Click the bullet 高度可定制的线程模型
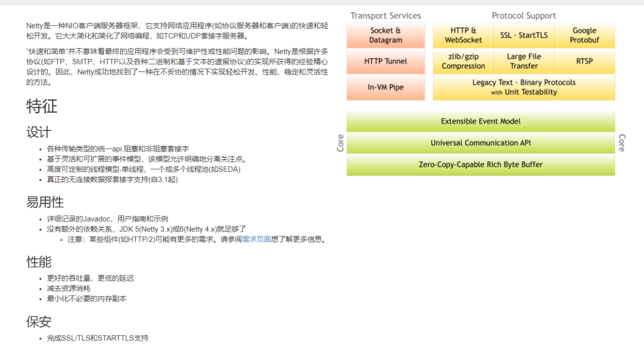The width and height of the screenshot is (644, 346). pyautogui.click(x=144, y=169)
